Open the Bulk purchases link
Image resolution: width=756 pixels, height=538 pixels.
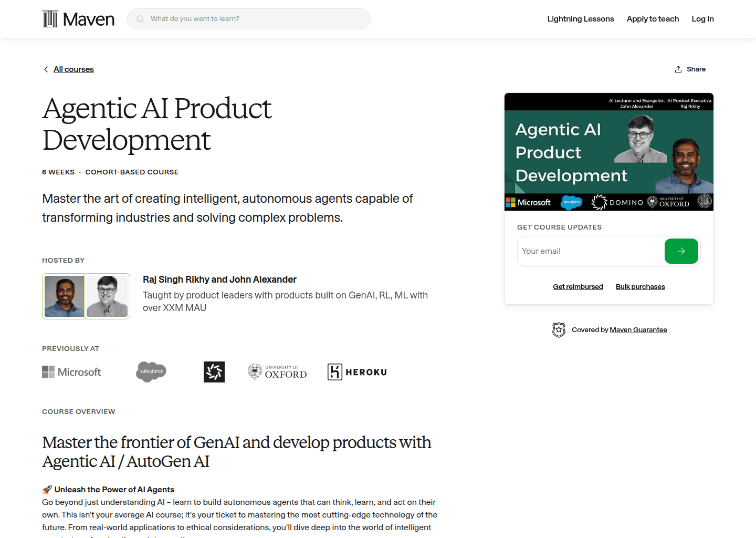[x=640, y=286]
